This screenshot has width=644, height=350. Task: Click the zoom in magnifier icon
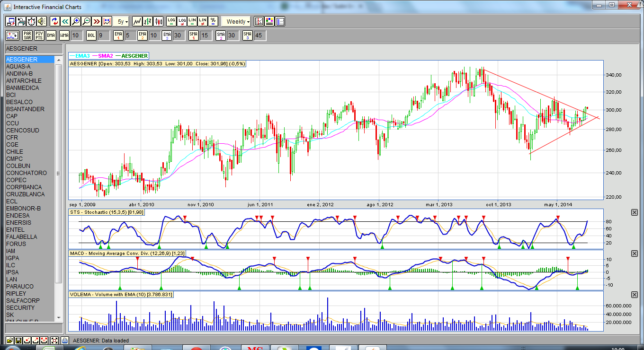point(76,21)
